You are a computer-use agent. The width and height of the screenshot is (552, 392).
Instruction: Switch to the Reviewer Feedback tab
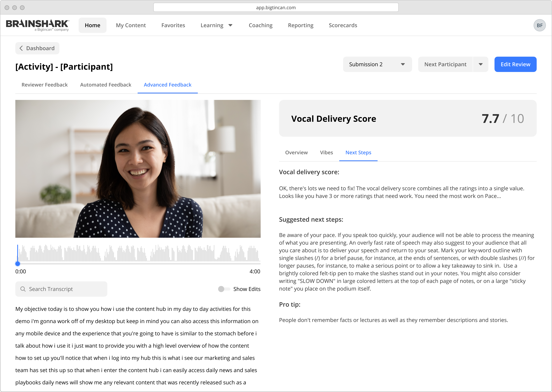(x=44, y=85)
